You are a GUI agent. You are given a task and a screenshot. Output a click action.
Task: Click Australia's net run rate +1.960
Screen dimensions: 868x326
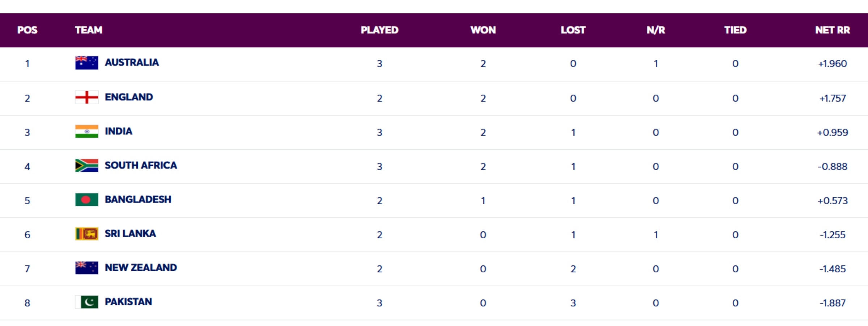(832, 64)
